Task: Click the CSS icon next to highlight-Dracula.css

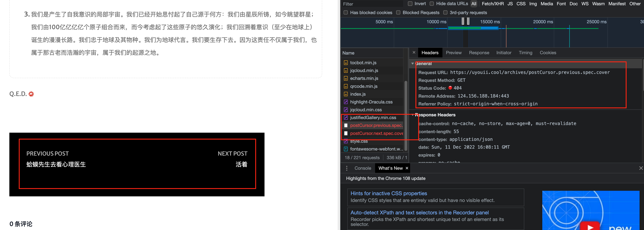Action: tap(346, 102)
